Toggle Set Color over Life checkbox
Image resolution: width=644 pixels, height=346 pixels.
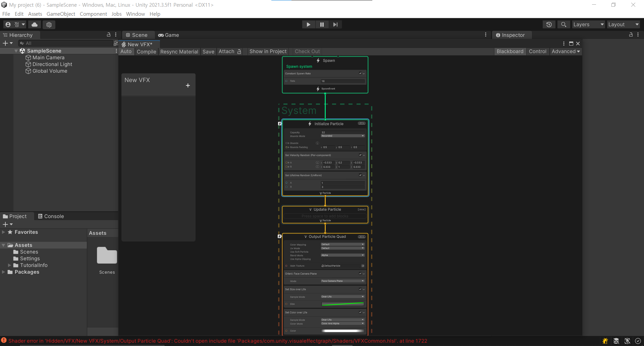coord(360,313)
